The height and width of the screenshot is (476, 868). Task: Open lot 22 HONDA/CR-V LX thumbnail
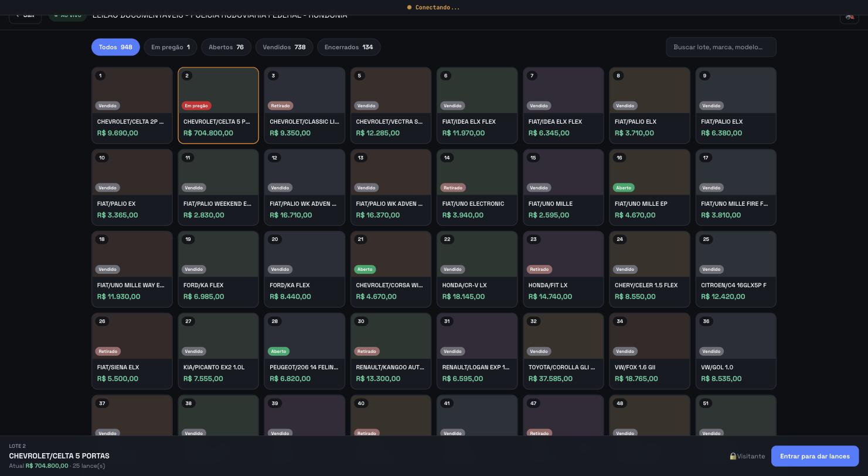[x=477, y=254]
